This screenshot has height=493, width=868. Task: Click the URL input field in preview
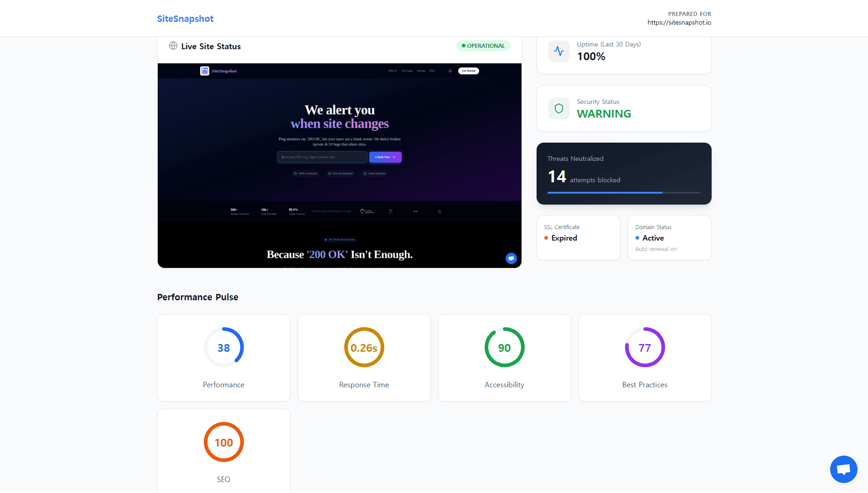(x=322, y=157)
